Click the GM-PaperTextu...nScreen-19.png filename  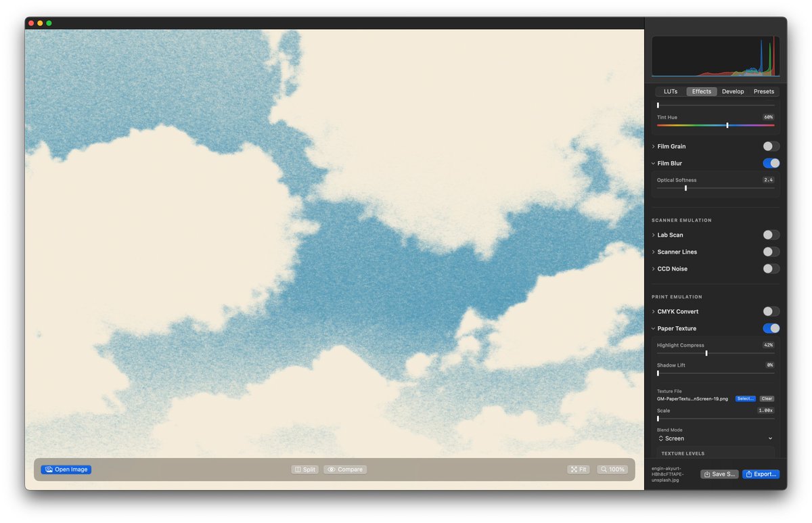693,399
